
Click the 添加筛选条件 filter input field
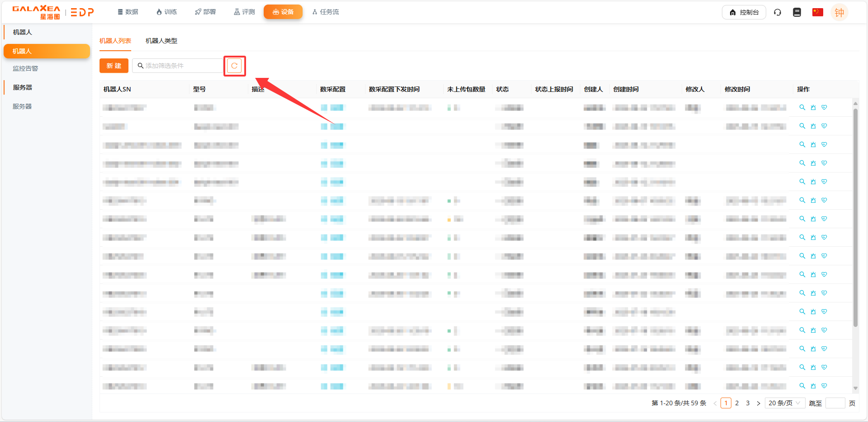pyautogui.click(x=181, y=66)
